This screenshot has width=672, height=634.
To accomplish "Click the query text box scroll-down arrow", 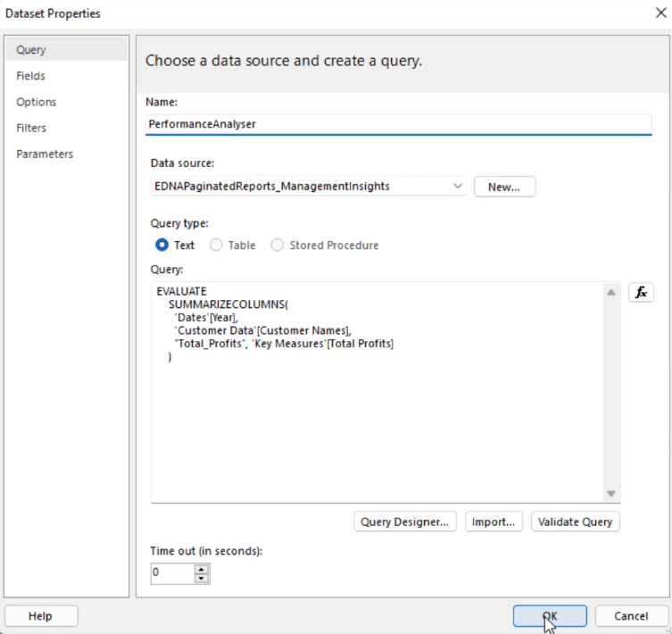I will click(611, 493).
